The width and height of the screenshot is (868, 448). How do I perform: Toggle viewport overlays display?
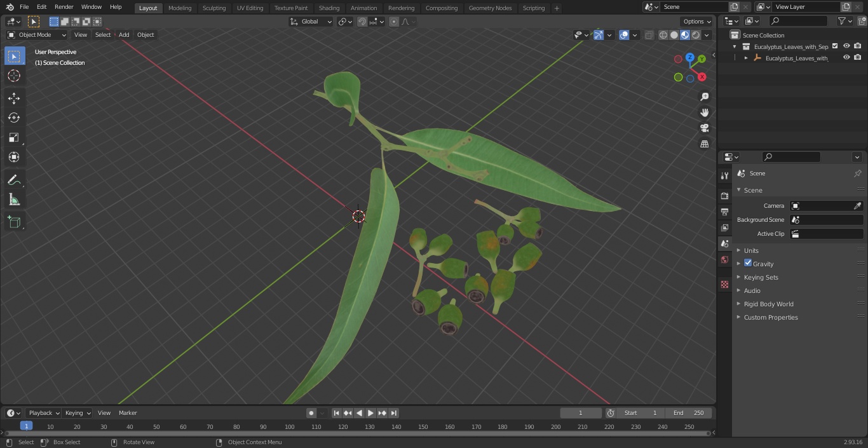pyautogui.click(x=624, y=35)
